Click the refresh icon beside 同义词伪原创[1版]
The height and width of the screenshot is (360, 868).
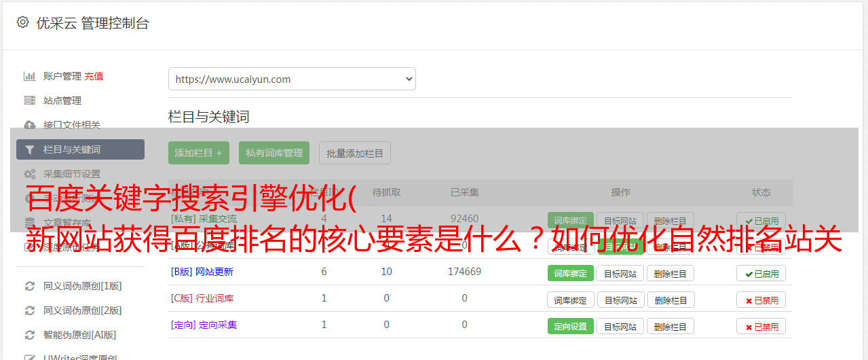pyautogui.click(x=29, y=286)
